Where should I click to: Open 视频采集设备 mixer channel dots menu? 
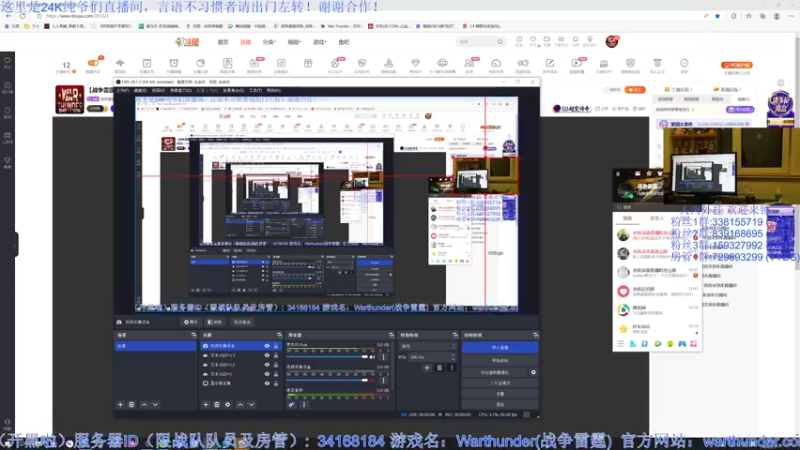pyautogui.click(x=384, y=380)
